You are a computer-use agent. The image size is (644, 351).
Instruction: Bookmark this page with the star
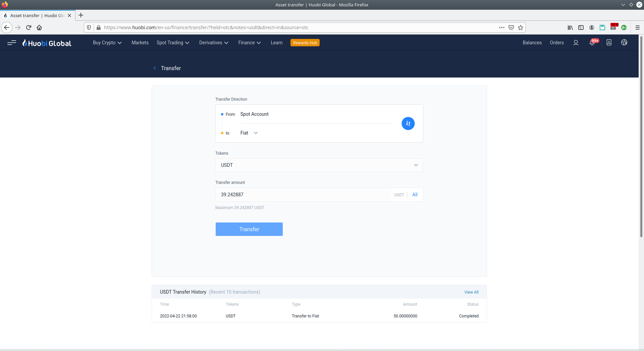pos(521,28)
